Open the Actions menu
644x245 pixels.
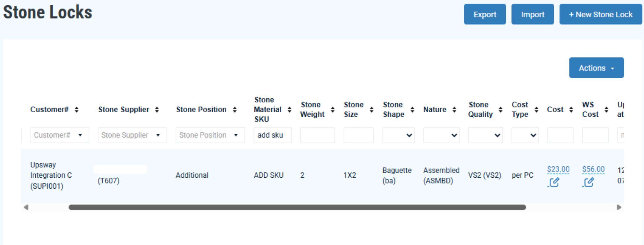point(596,68)
